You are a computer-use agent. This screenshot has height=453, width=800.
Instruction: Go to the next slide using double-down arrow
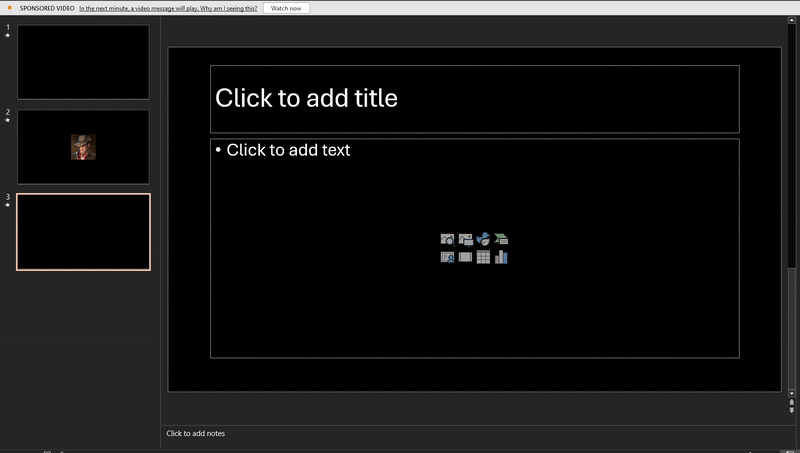tap(791, 410)
